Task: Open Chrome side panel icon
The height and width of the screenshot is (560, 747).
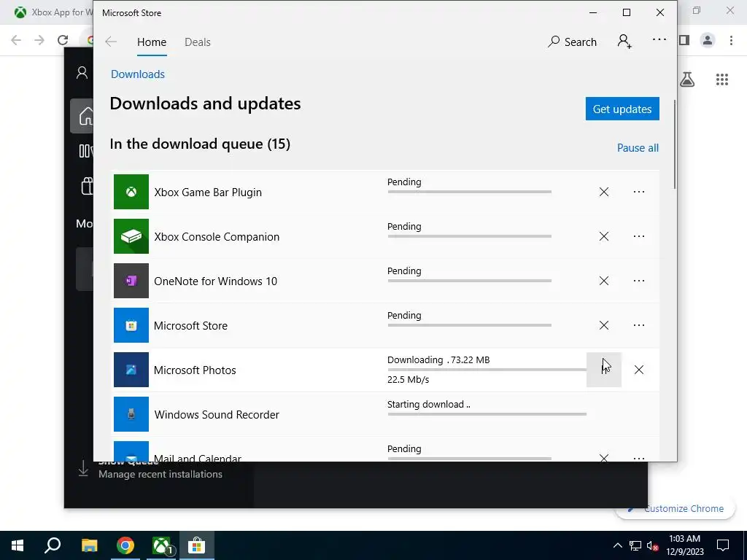Action: 684,40
